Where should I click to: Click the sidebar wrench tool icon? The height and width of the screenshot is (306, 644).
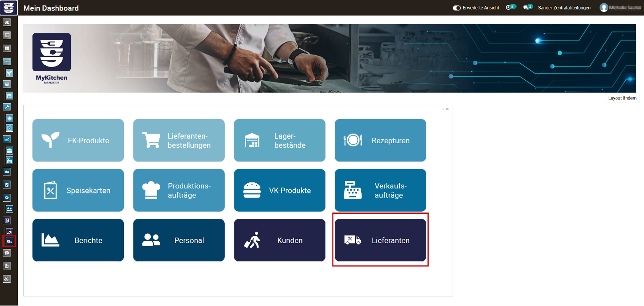click(x=7, y=107)
